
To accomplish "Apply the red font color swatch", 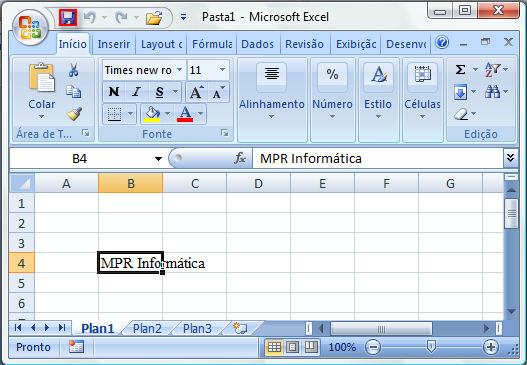I will click(185, 114).
